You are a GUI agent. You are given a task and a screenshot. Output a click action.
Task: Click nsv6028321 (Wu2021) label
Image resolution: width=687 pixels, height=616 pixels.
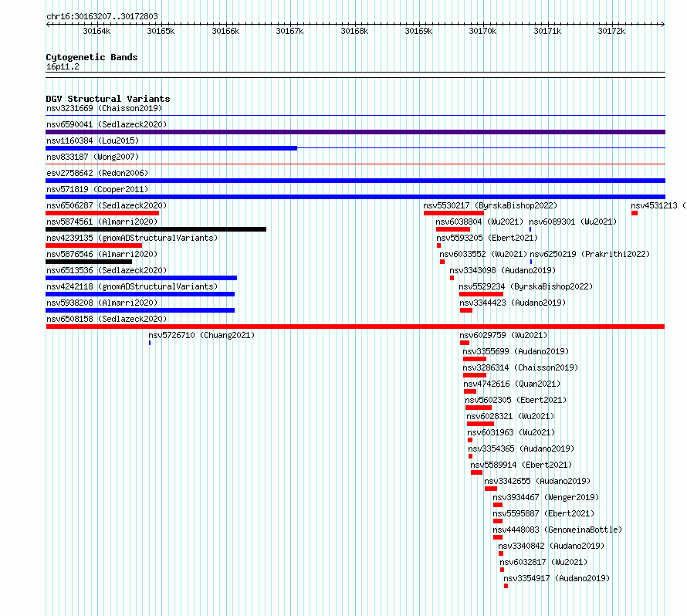510,416
